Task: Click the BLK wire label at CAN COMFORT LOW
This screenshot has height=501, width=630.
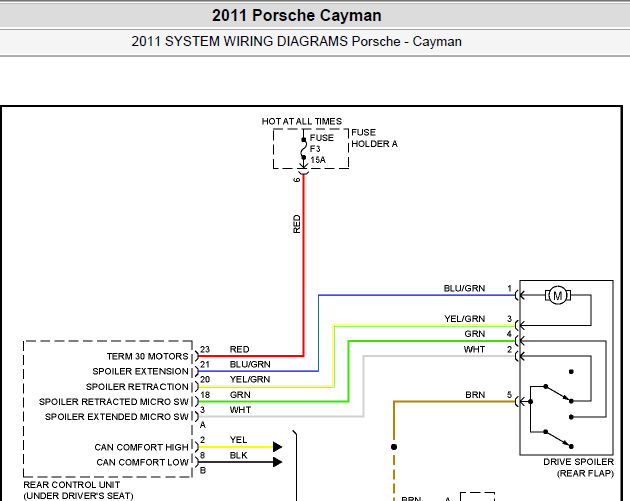Action: (x=238, y=455)
